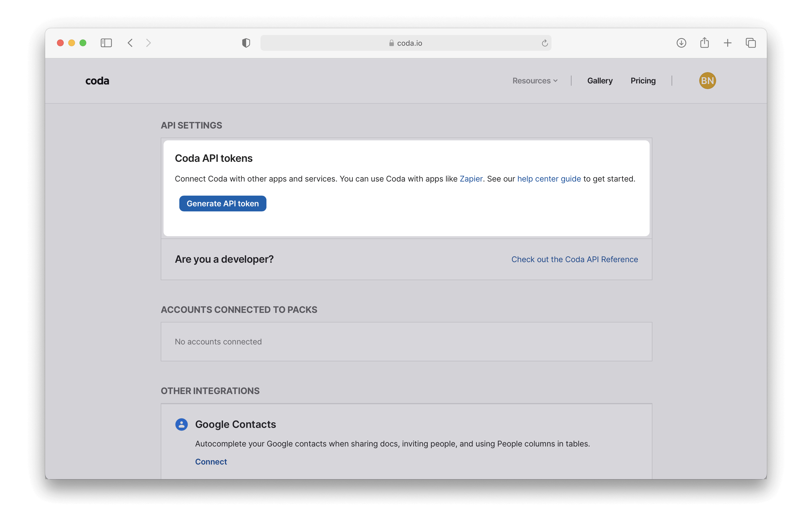Click the coda.io address bar
Image resolution: width=812 pixels, height=513 pixels.
coord(406,43)
